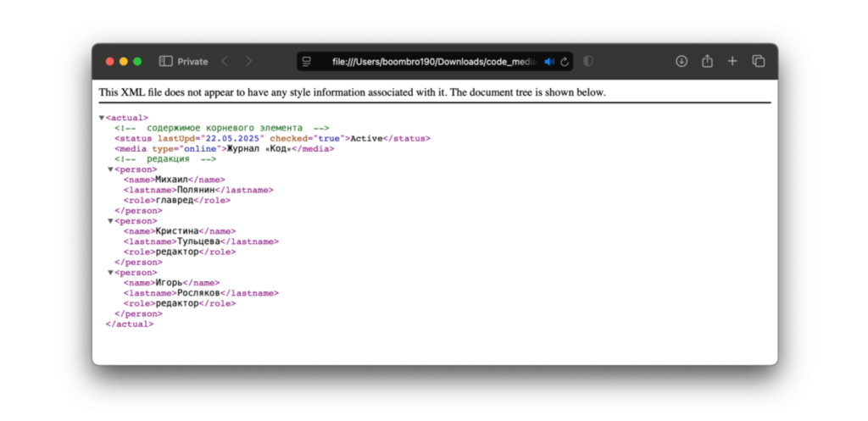
Task: Open the page menu icon in address bar
Action: point(307,62)
